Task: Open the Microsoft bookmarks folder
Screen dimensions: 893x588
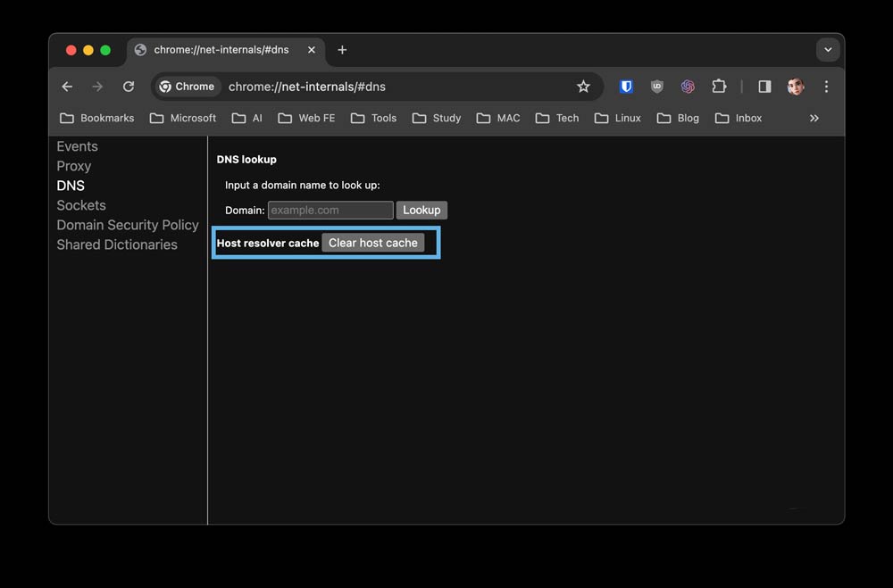Action: coord(183,119)
